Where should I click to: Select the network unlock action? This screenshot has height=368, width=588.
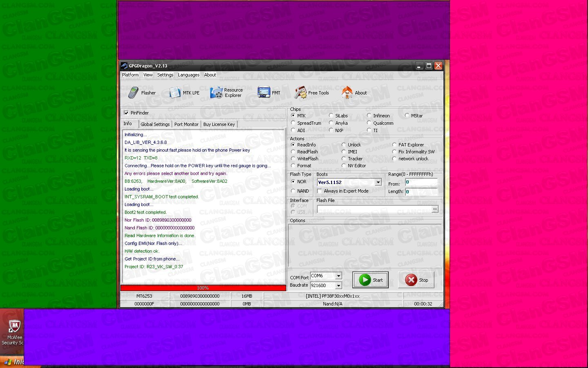point(394,159)
